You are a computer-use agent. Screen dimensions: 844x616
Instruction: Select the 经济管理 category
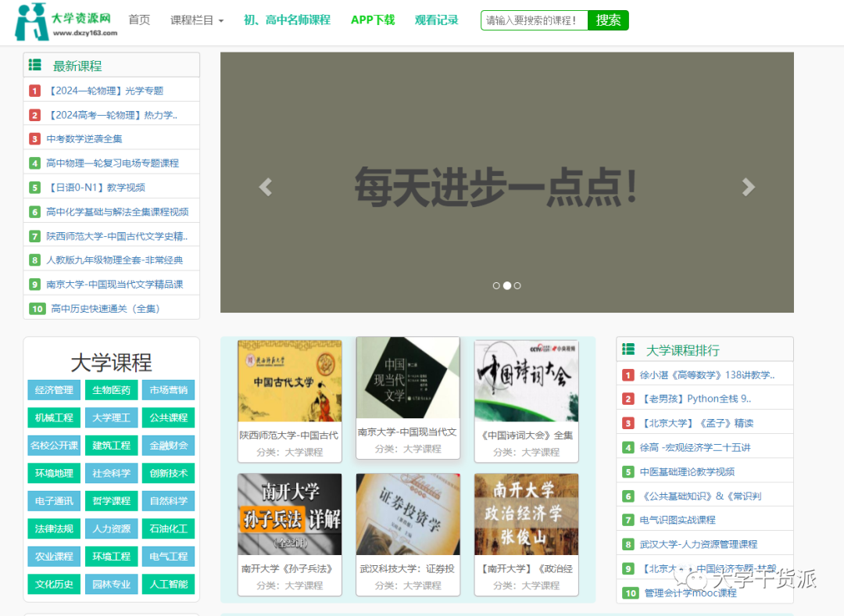tap(53, 389)
